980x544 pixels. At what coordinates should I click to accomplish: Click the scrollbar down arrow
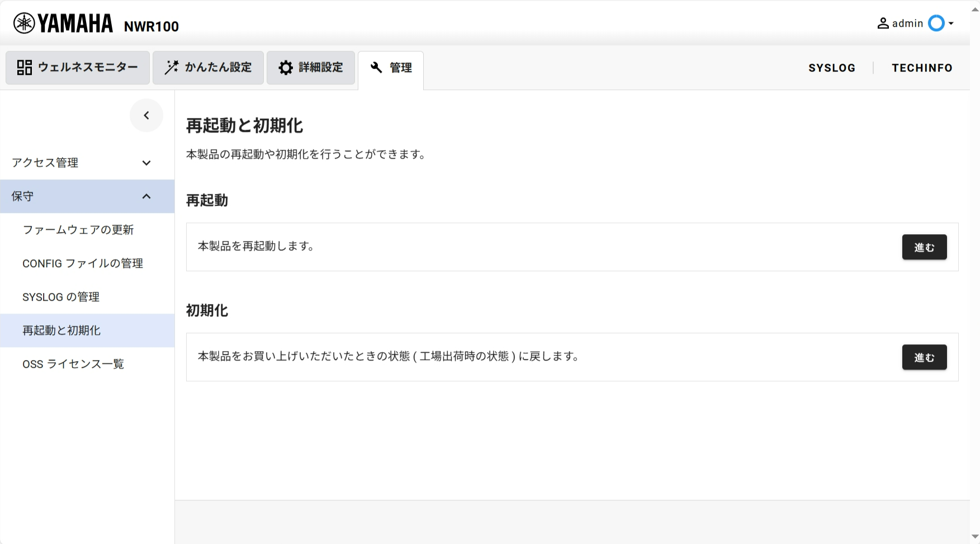tap(975, 537)
